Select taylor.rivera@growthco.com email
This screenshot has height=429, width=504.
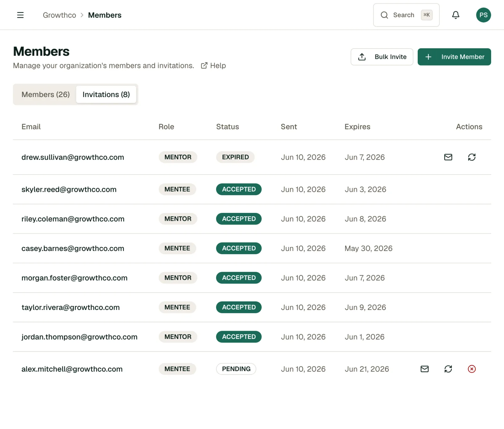[x=71, y=307]
